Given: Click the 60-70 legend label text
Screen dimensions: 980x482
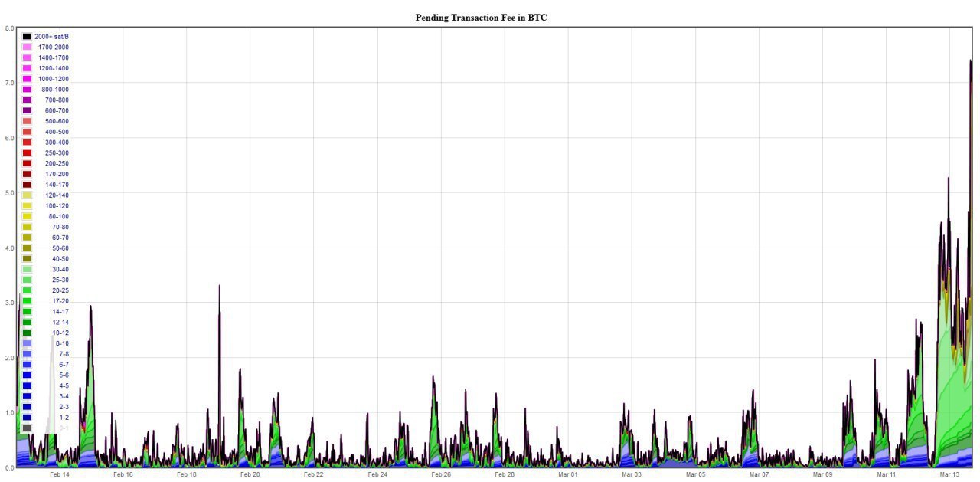Looking at the screenshot, I should (60, 238).
